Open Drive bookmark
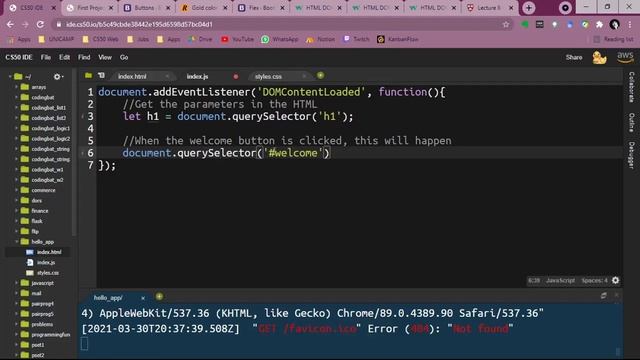The height and width of the screenshot is (360, 640). click(200, 39)
